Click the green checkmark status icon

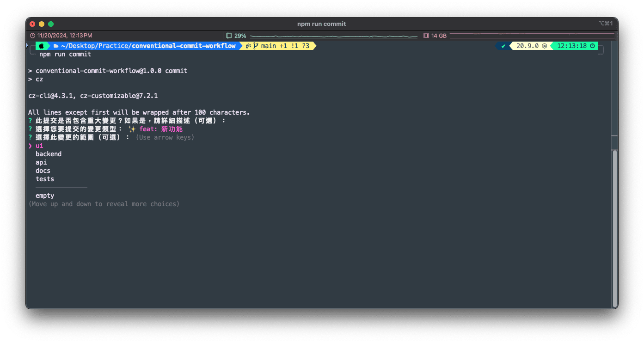click(x=503, y=46)
